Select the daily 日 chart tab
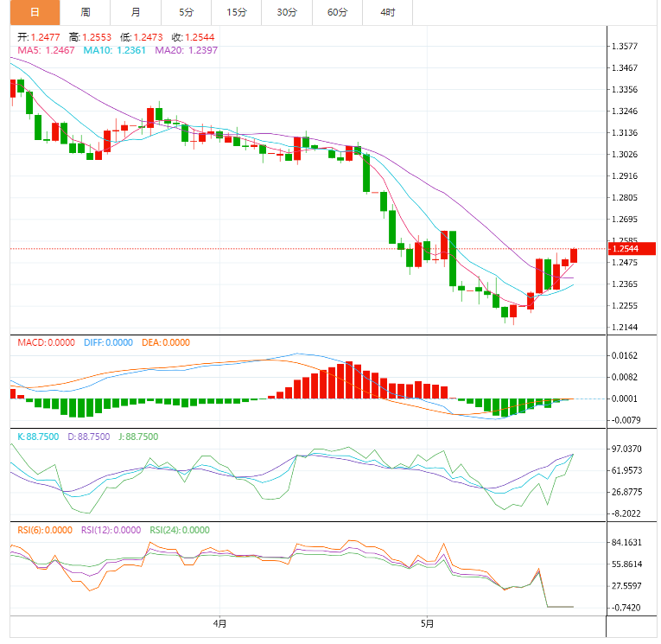661x644 pixels. (35, 12)
